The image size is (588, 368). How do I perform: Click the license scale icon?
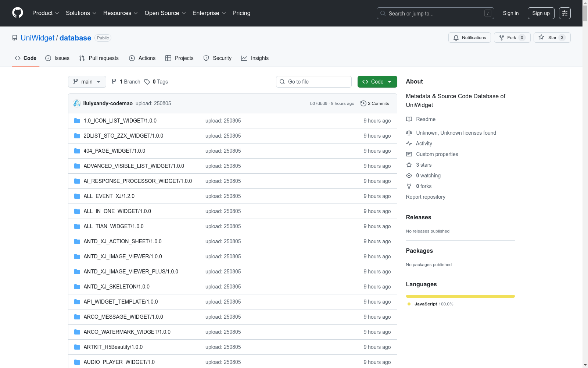point(409,133)
